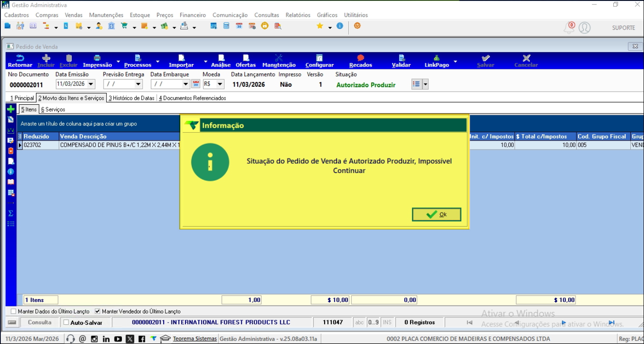Click the notifications bell icon

(569, 28)
